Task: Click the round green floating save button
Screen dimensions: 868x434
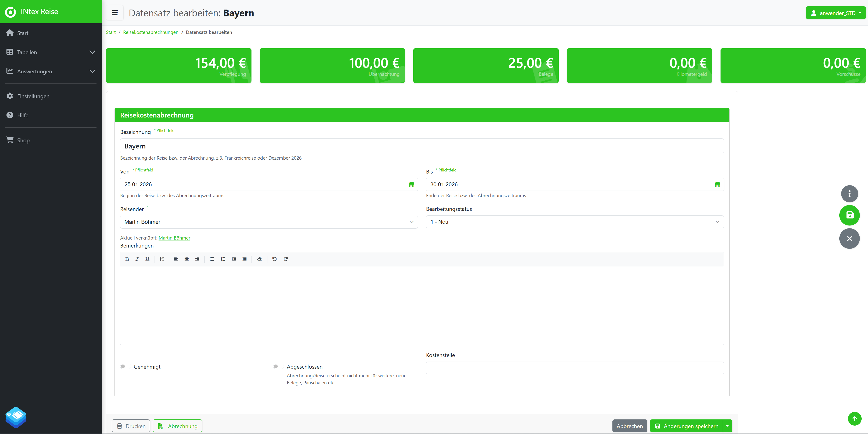Action: [x=849, y=215]
